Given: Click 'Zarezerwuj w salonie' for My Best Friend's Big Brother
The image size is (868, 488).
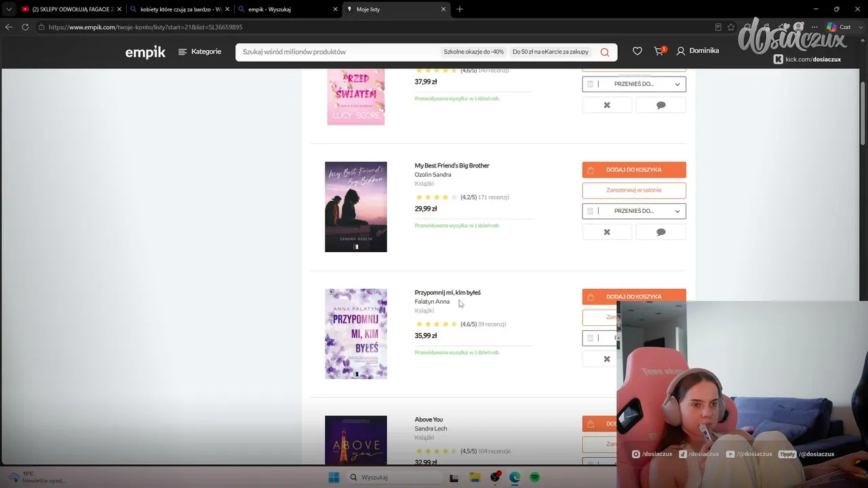Looking at the screenshot, I should (634, 190).
